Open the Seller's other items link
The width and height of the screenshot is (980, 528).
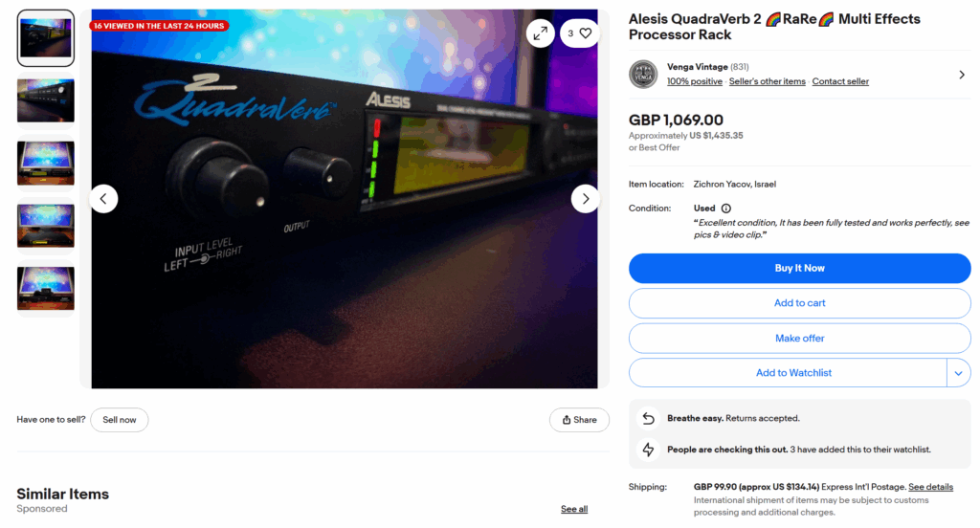[x=767, y=81]
